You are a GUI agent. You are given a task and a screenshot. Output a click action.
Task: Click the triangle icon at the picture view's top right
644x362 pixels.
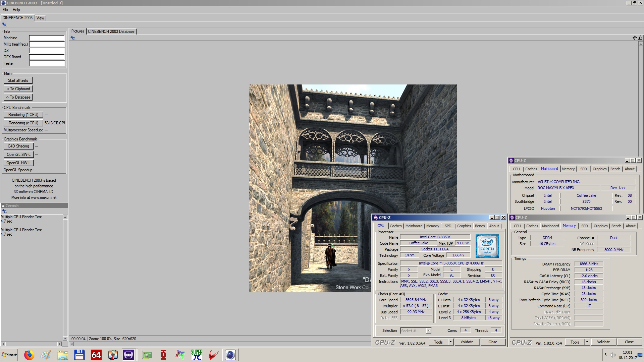coord(640,38)
